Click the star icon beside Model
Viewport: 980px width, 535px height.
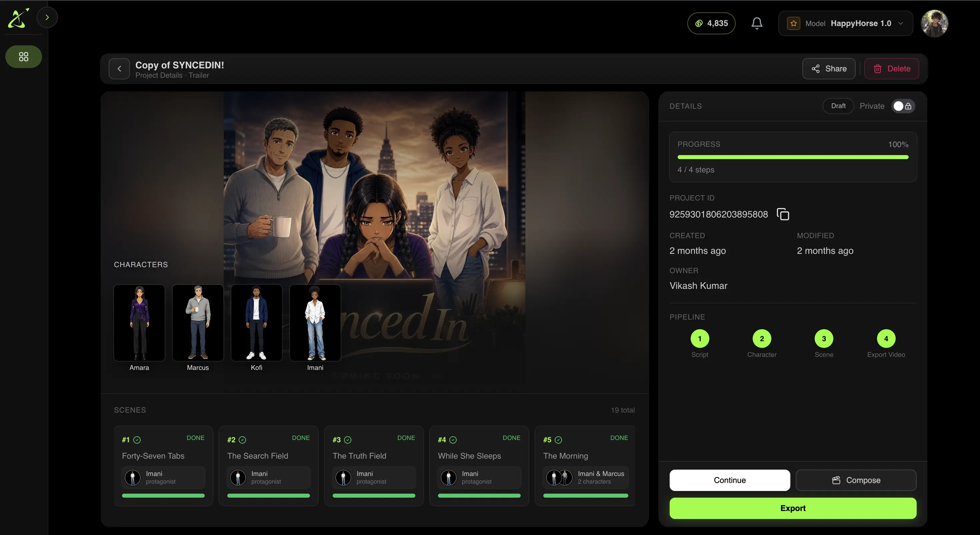[x=794, y=23]
